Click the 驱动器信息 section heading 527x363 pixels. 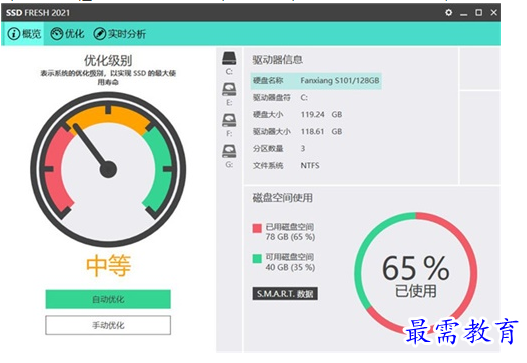tap(278, 60)
